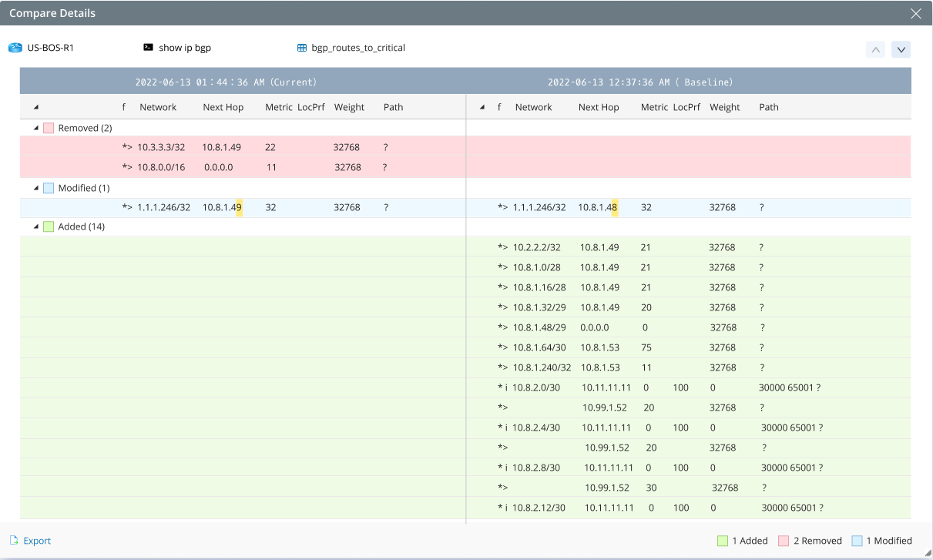Close the Compare Details dialog
The height and width of the screenshot is (560, 933).
pyautogui.click(x=916, y=13)
